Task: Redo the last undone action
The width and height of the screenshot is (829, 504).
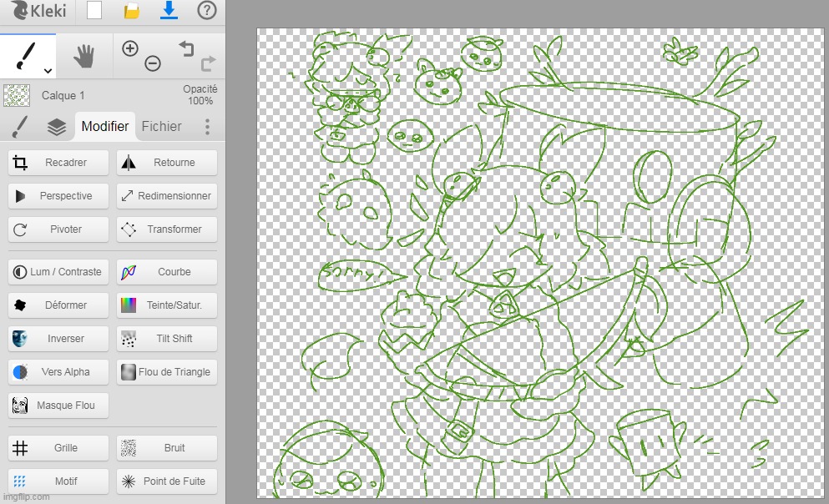Action: [207, 63]
